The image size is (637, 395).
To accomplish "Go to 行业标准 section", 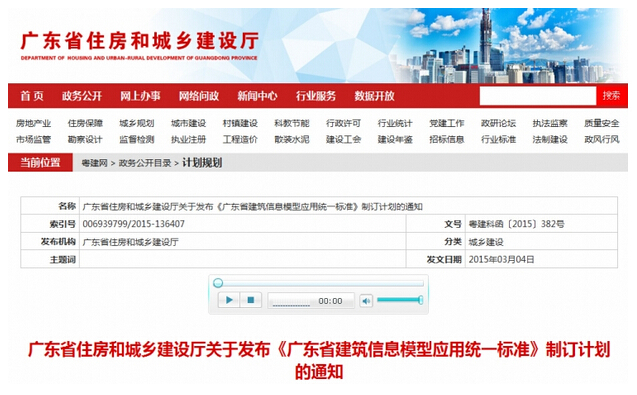I will [x=498, y=139].
